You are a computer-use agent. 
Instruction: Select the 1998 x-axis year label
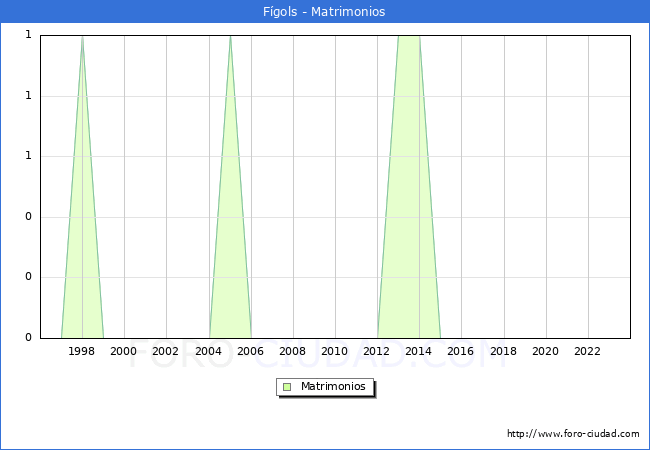tap(82, 351)
